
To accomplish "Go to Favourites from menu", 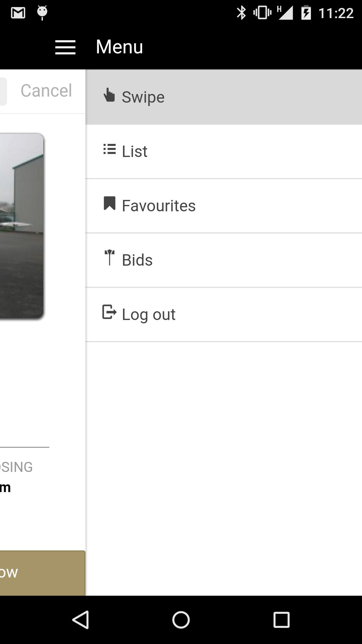I will (x=224, y=206).
